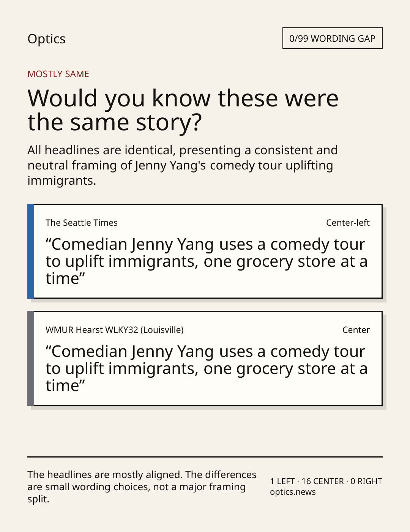Screen dimensions: 410x532
Task: Click the 1 LEFT · 16 CENTER · 0 RIGHT tally
Action: (326, 481)
